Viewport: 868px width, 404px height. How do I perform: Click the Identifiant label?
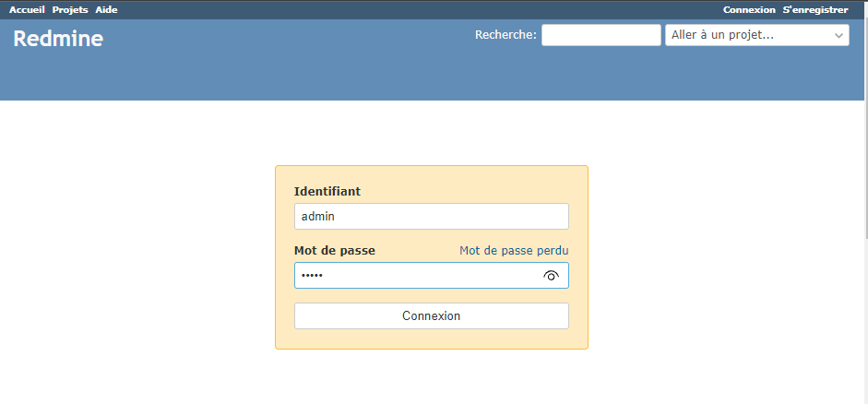[x=327, y=192]
